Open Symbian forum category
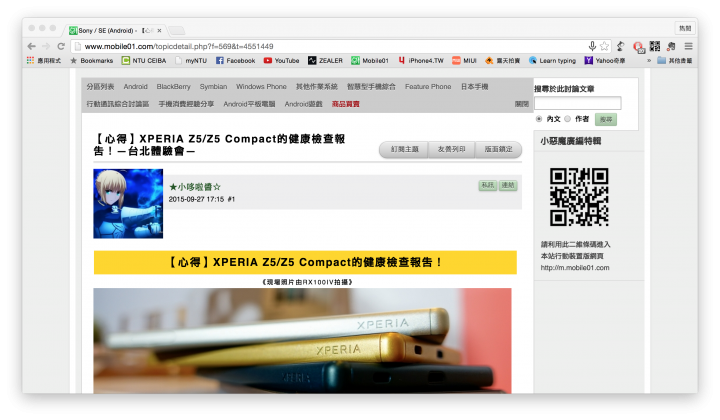This screenshot has width=720, height=420. point(213,86)
